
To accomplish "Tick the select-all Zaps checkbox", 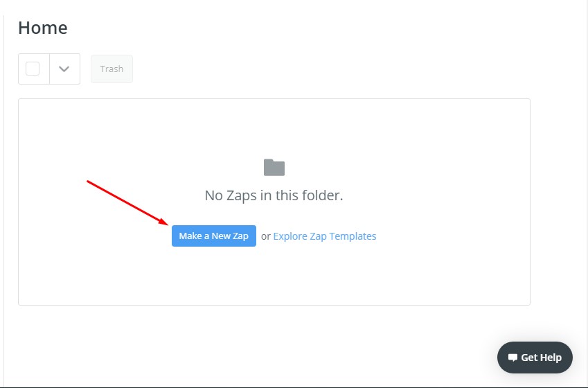I will pos(33,69).
